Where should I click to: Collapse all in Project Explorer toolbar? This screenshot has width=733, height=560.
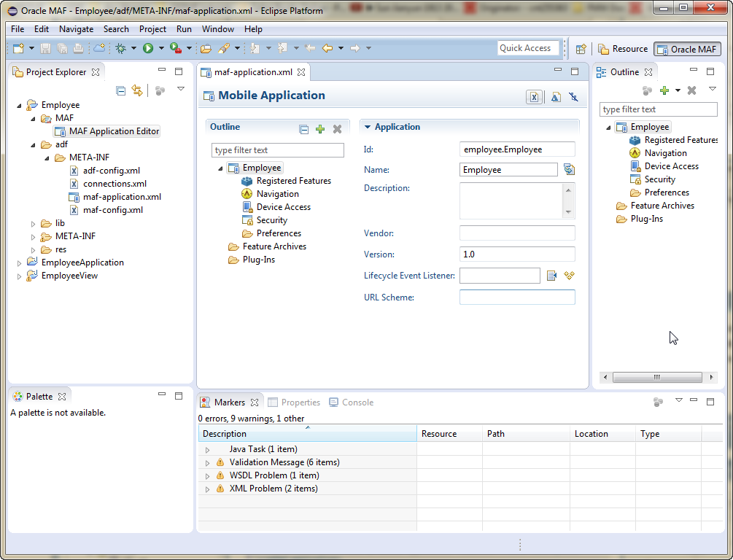click(x=121, y=90)
